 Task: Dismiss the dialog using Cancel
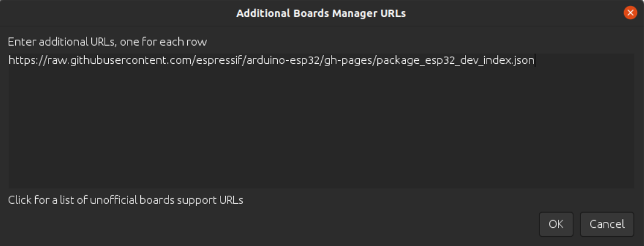[x=607, y=224]
